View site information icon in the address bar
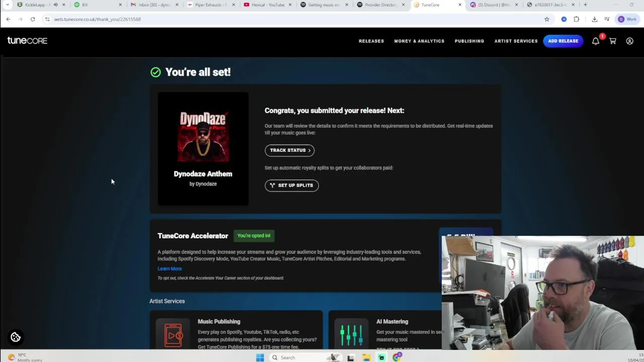Screen dimensions: 644x362 click(47, 19)
